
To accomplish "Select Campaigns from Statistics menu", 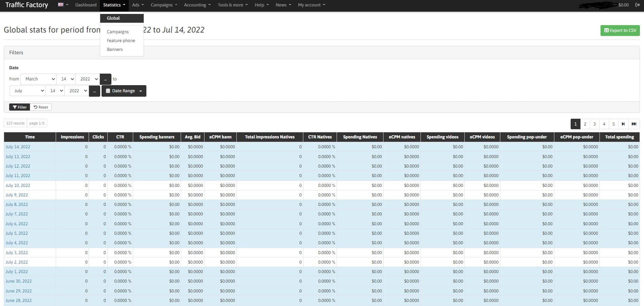I will [118, 32].
